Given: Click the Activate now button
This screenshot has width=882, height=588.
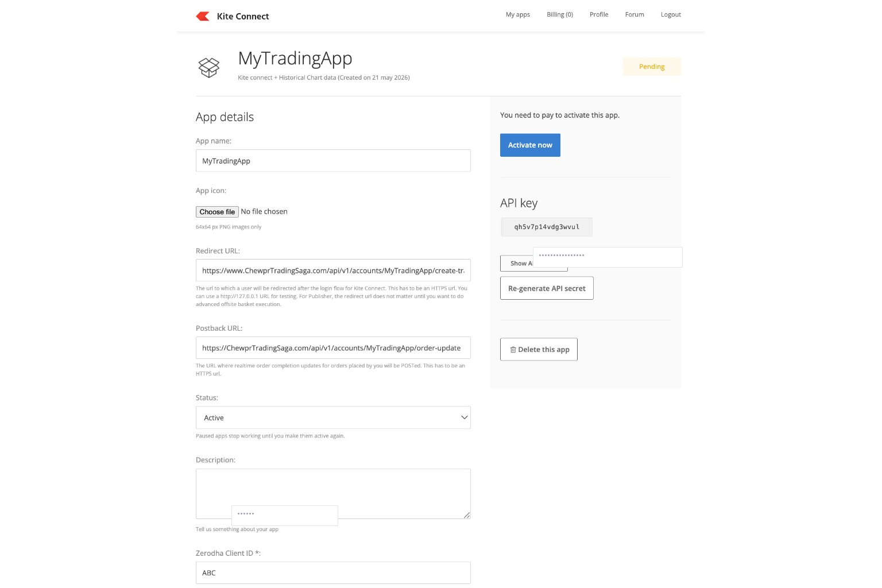Looking at the screenshot, I should point(530,145).
